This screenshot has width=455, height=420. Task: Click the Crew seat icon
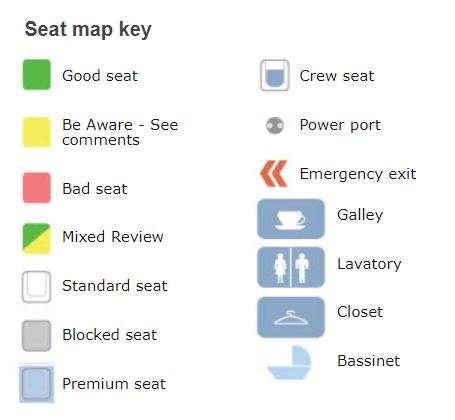click(275, 75)
